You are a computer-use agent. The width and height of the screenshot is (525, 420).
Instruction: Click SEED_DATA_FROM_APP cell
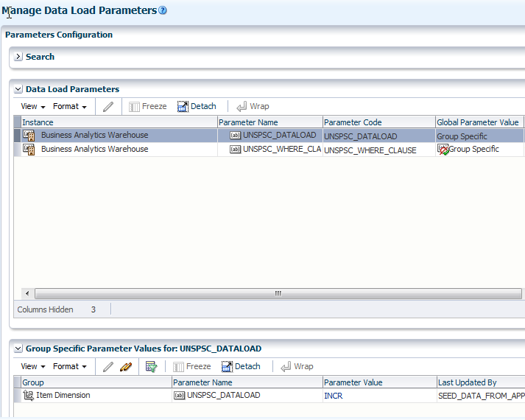tap(481, 396)
